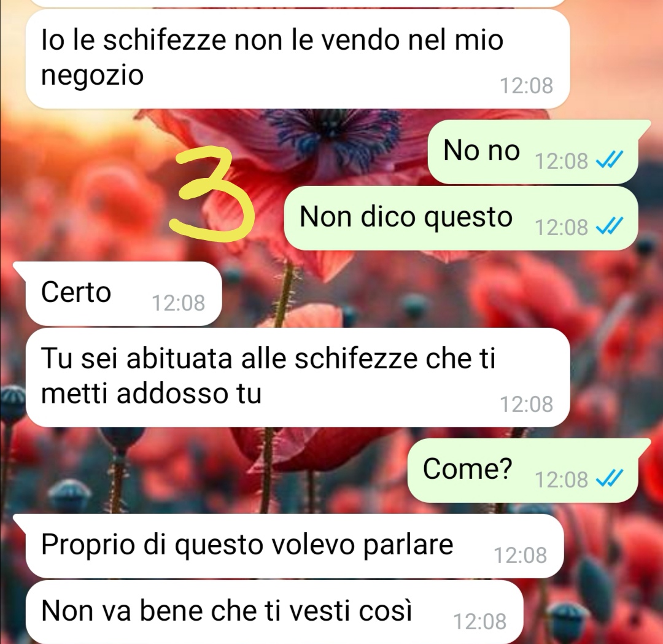Tap the "Proprio di questo volevo parlare" message
663x644 pixels.
pyautogui.click(x=295, y=546)
